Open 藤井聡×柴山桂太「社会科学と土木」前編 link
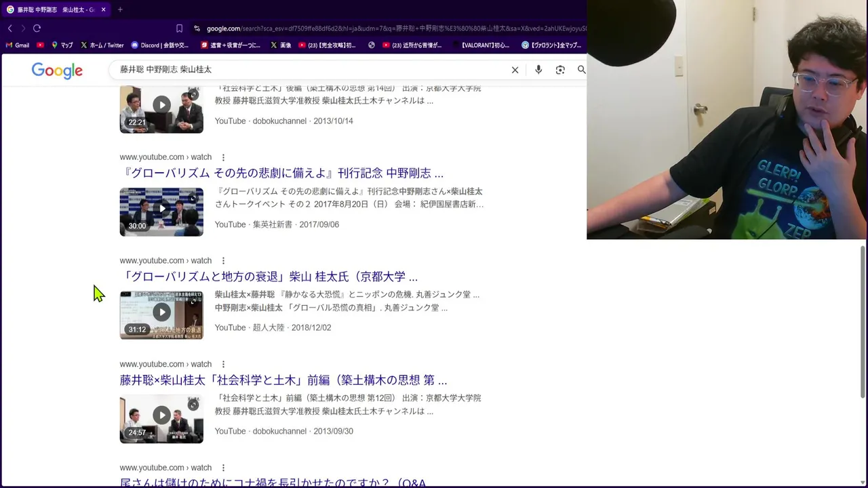Viewport: 868px width, 488px height. point(283,380)
